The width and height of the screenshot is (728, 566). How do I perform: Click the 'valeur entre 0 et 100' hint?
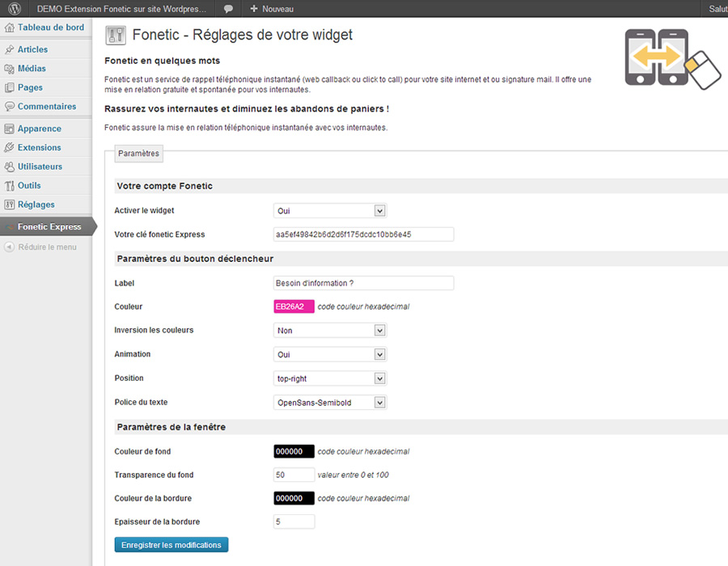353,475
